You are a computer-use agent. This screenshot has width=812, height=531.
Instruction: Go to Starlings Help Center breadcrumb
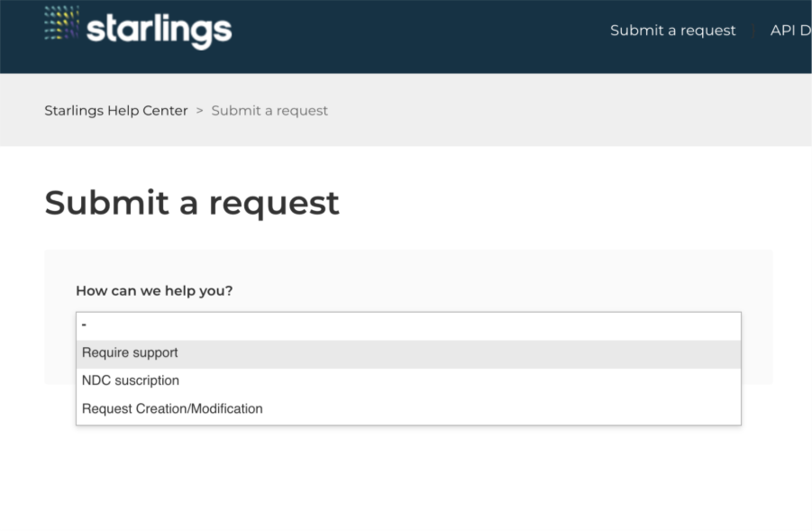pos(116,111)
